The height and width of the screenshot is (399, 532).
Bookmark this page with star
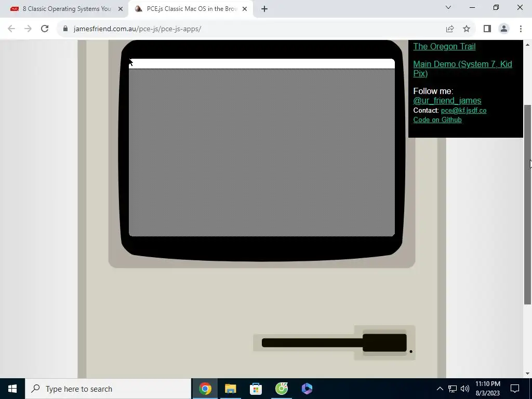point(467,29)
